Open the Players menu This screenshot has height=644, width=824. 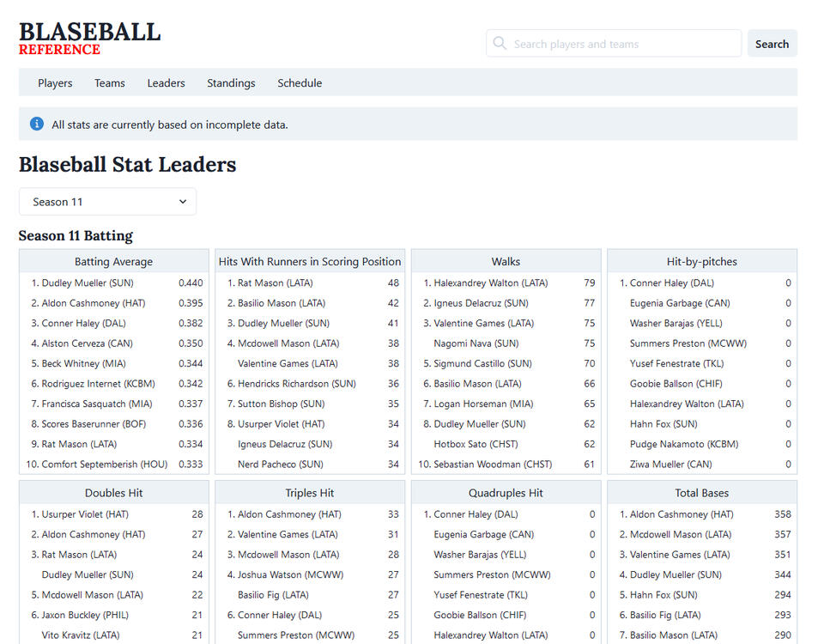click(x=55, y=83)
